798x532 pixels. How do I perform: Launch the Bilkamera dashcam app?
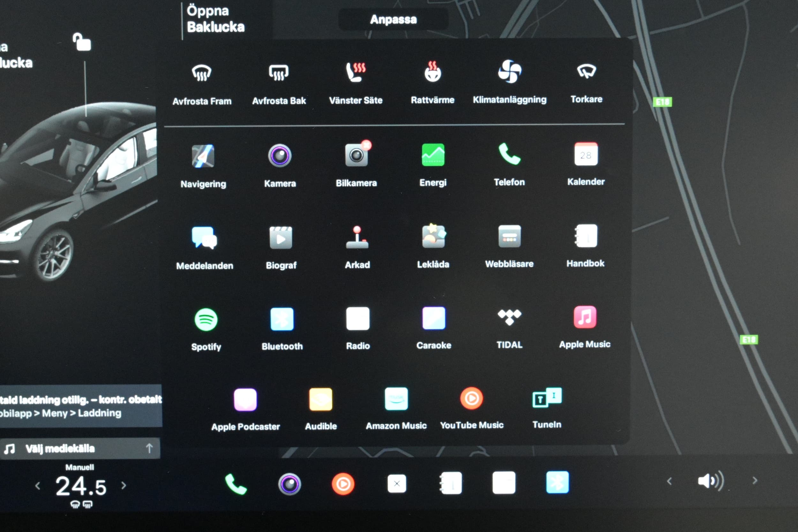coord(357,155)
